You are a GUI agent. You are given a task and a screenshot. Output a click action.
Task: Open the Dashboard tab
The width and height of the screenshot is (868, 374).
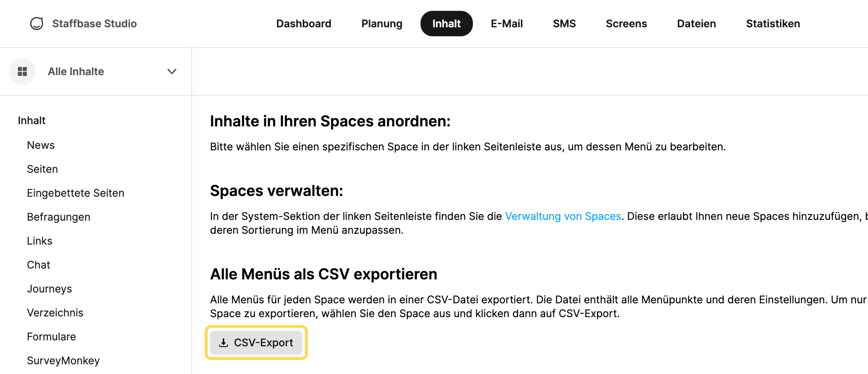(304, 24)
